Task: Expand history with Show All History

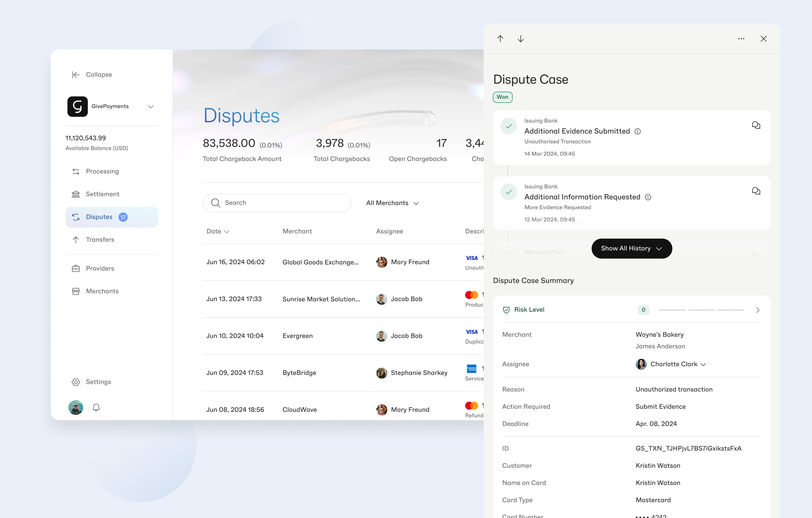Action: [x=632, y=249]
